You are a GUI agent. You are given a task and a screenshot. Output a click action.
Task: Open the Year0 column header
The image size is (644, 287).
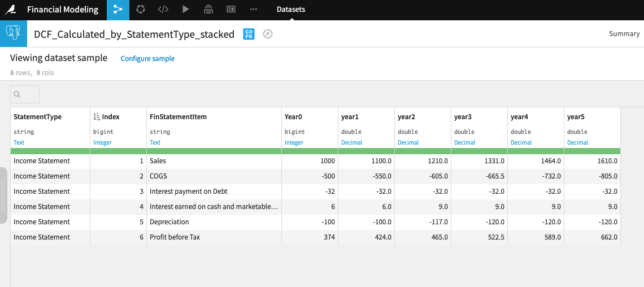point(293,116)
